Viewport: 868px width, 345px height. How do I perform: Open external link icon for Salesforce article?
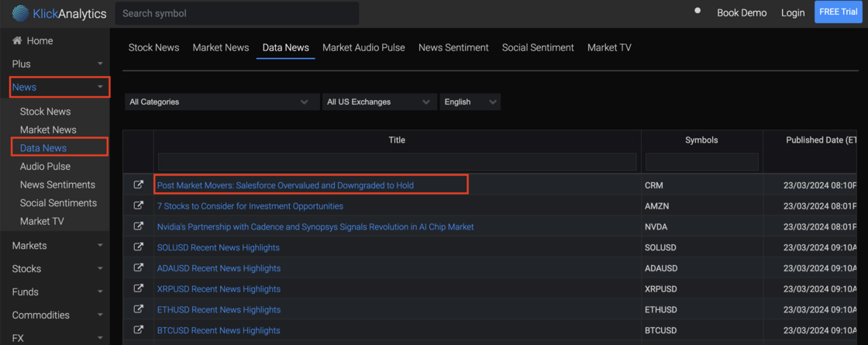pyautogui.click(x=139, y=185)
